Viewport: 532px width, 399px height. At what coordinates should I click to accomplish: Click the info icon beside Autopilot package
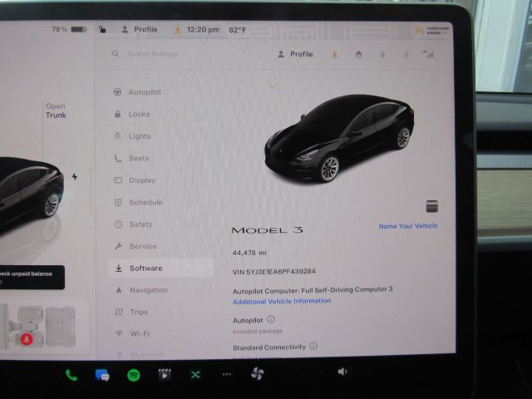271,319
